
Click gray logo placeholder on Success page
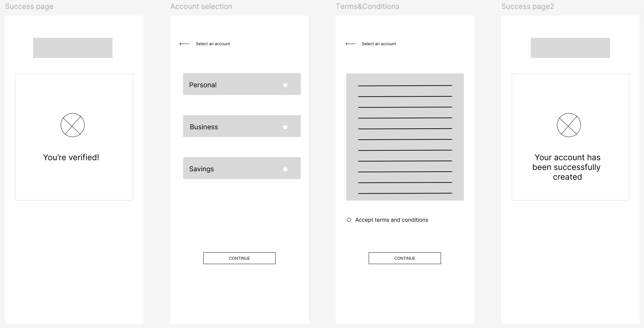73,48
